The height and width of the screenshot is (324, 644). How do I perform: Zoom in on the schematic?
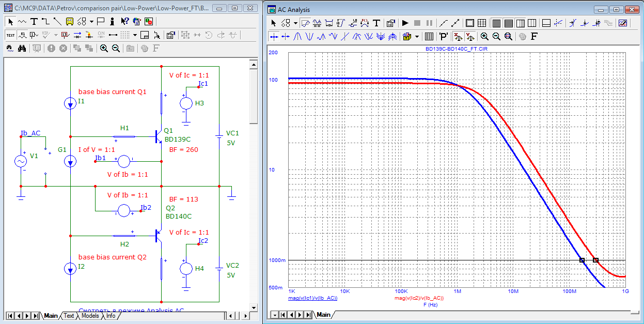[x=104, y=48]
